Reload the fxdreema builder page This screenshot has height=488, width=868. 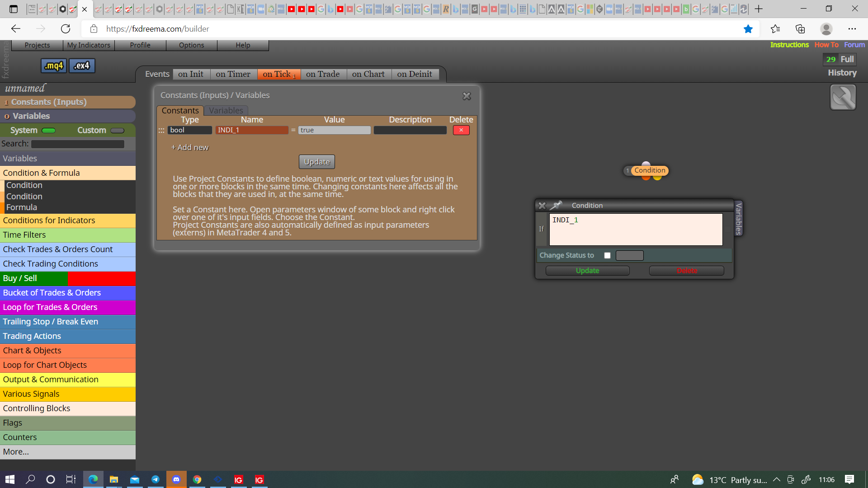pyautogui.click(x=66, y=29)
